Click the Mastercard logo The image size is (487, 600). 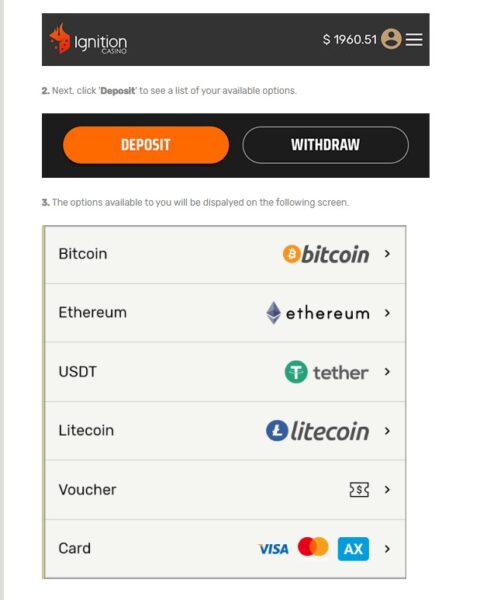[313, 546]
